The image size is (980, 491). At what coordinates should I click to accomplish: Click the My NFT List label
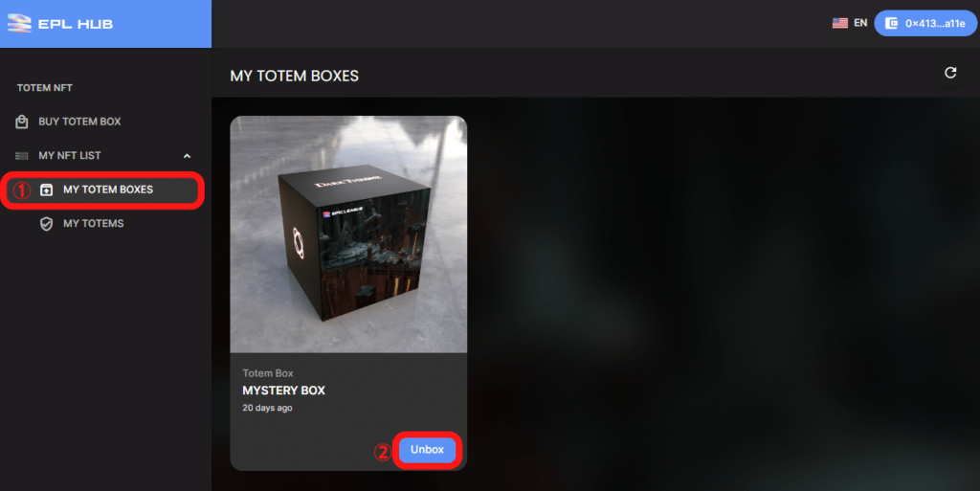[x=69, y=156]
